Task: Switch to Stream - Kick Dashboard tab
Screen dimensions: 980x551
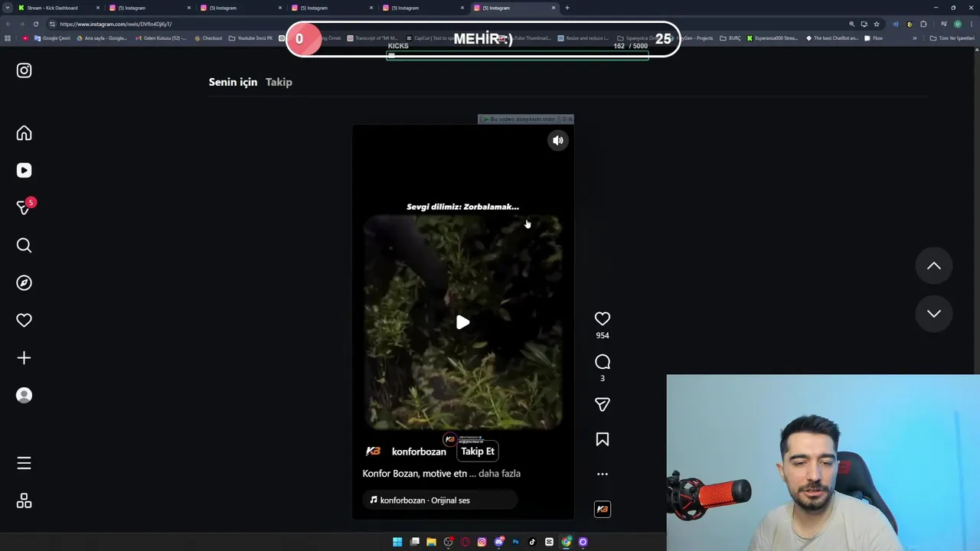Action: [x=59, y=8]
